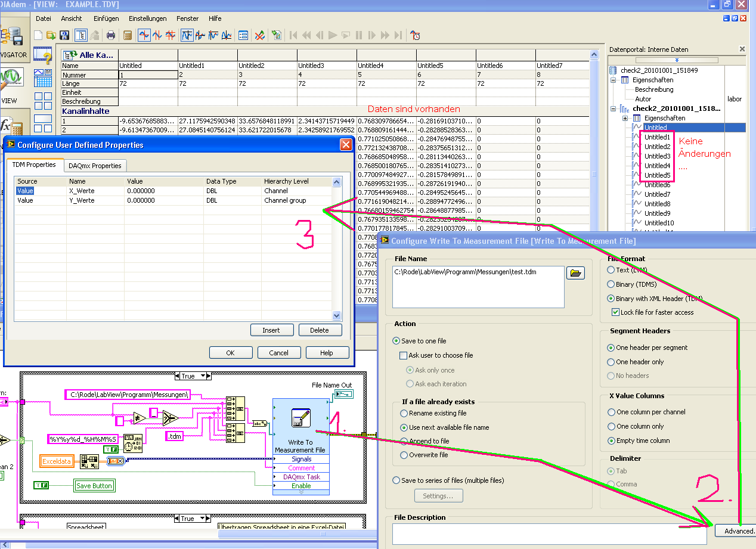Click the print icon in DIAdem toolbar
The image size is (756, 549).
[110, 35]
